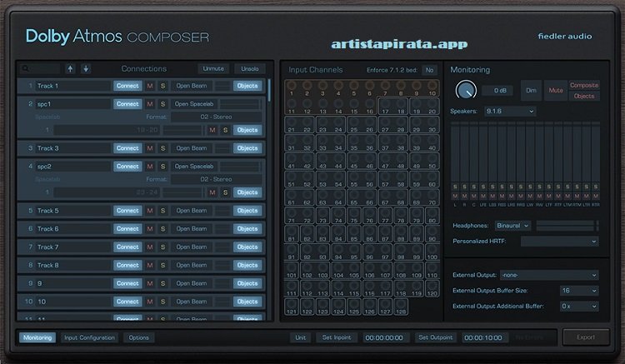The height and width of the screenshot is (364, 625).
Task: Toggle Enforce 7.1.2 bed No button
Action: tap(429, 70)
